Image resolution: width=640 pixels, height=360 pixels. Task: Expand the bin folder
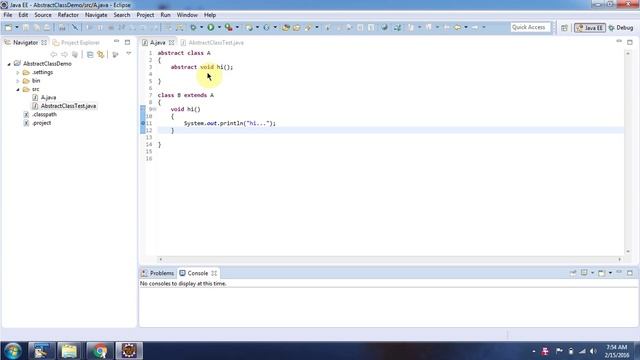click(18, 81)
